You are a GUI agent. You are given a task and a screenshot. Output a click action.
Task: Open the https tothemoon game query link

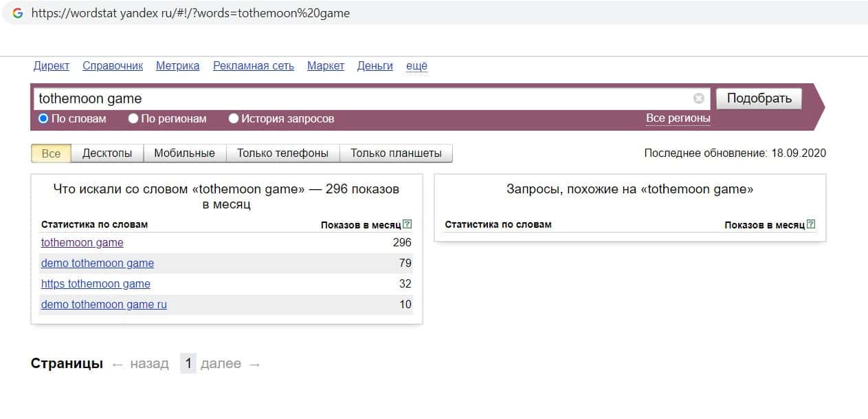[x=96, y=283]
